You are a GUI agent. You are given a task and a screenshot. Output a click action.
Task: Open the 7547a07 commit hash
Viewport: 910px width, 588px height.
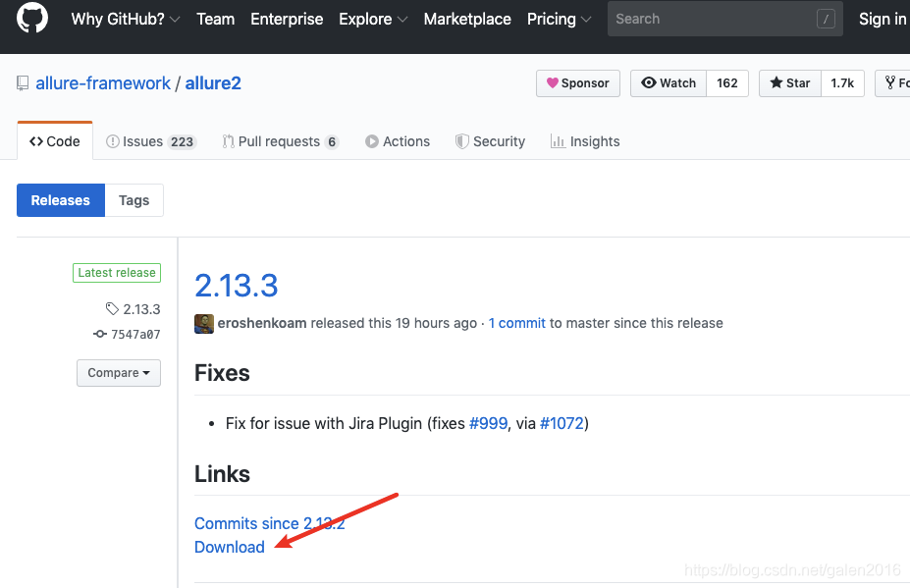(135, 335)
